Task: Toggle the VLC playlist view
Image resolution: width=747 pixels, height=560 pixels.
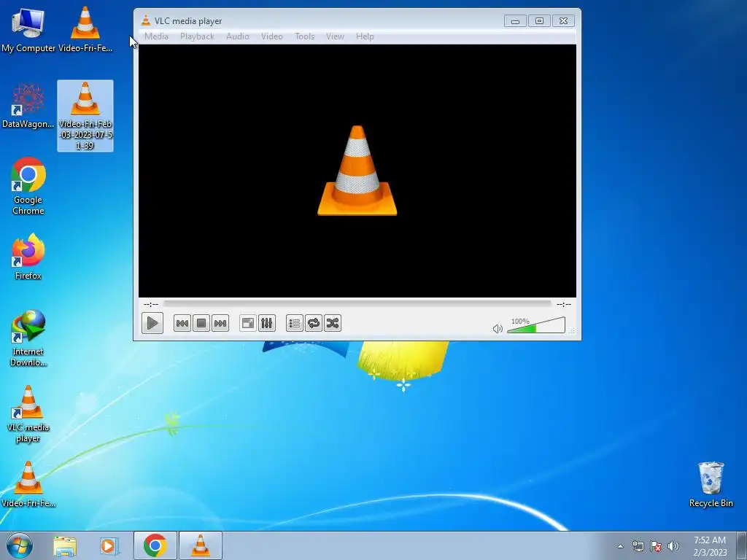Action: click(295, 323)
